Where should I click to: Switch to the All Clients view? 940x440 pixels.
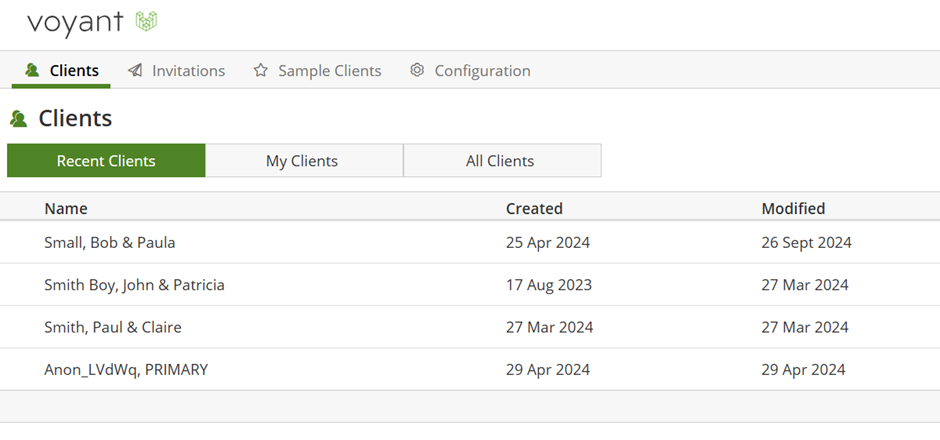(x=502, y=161)
